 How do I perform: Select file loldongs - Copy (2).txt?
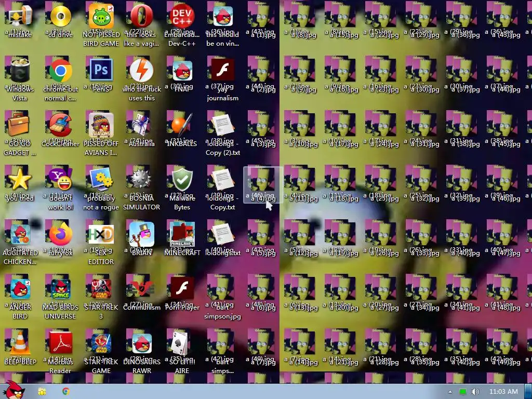tap(222, 125)
